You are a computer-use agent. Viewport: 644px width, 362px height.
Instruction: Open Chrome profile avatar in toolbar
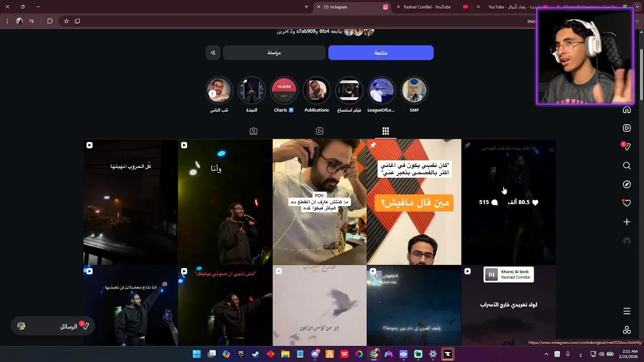19,21
